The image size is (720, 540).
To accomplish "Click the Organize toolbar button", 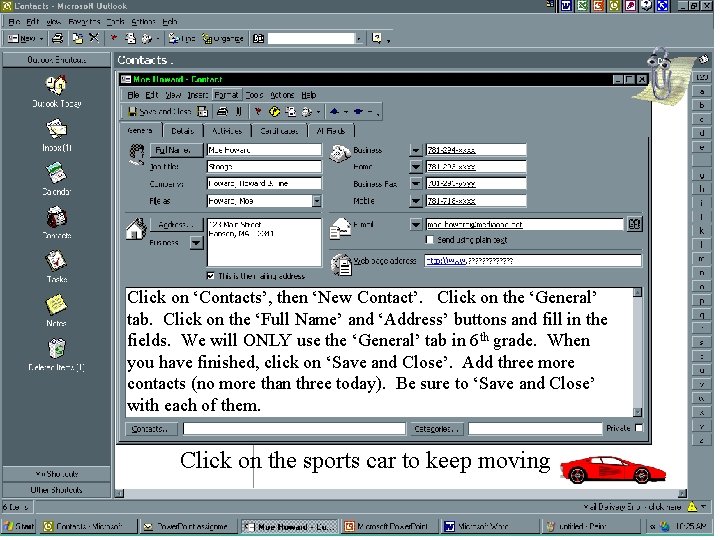I will [x=223, y=39].
